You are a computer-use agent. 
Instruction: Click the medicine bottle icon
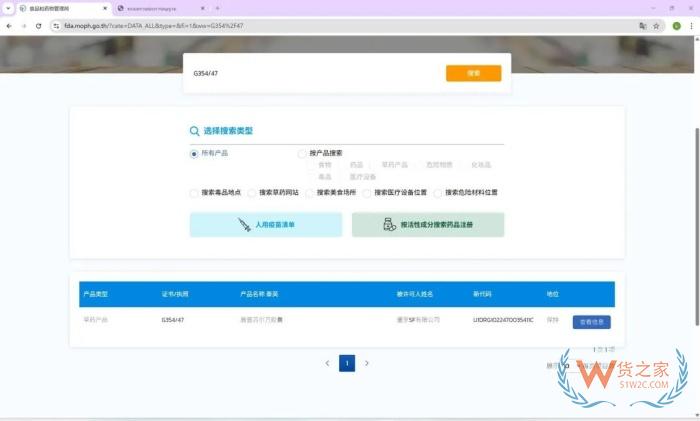(389, 225)
